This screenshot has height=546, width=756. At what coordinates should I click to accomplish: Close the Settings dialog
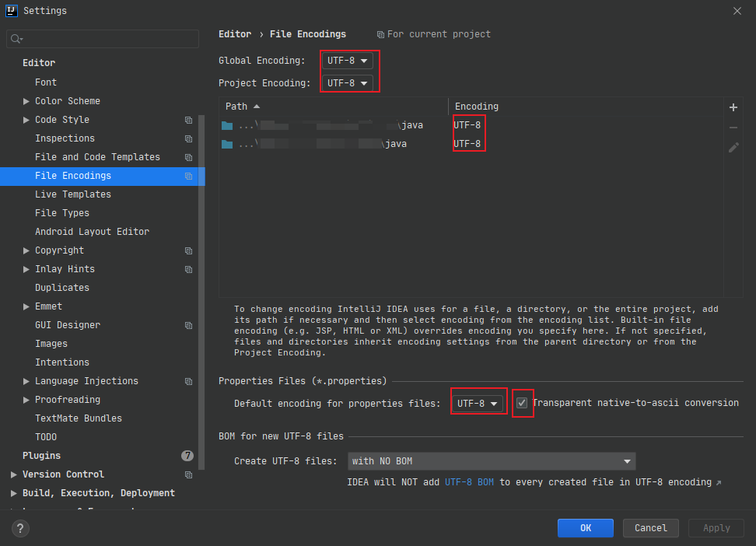pos(737,11)
